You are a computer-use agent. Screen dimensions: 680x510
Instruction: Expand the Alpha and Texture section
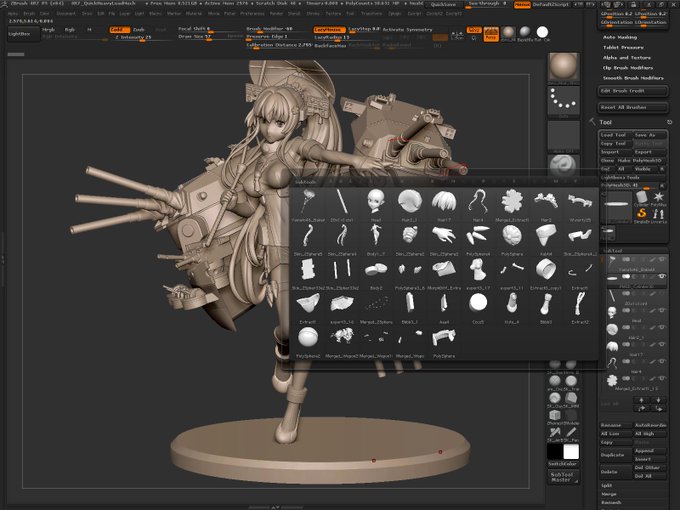tap(626, 58)
